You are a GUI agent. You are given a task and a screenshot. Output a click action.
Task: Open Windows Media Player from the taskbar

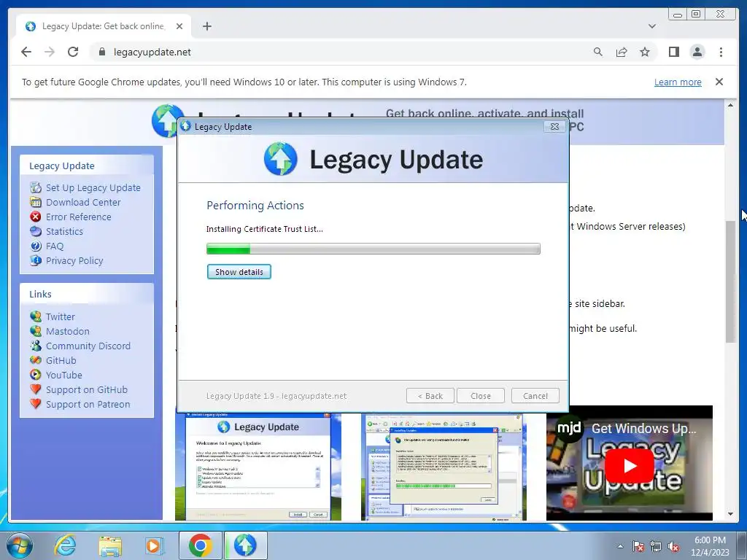(153, 545)
